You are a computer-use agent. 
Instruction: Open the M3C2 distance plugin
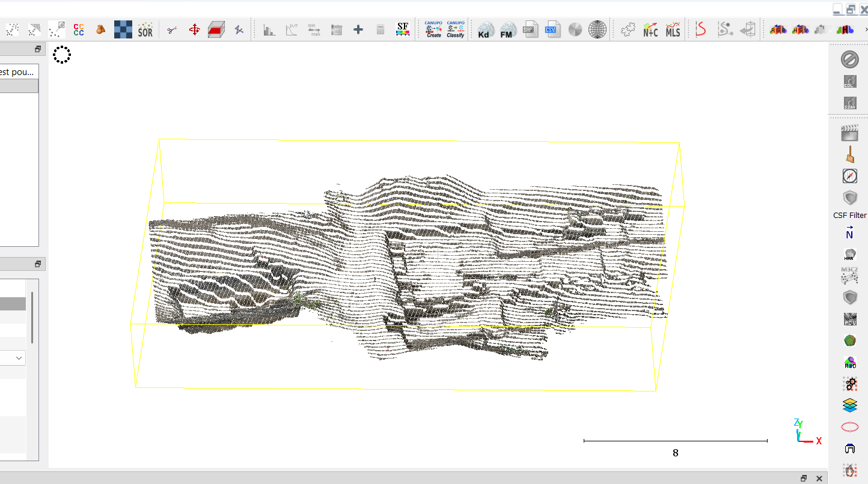pyautogui.click(x=849, y=274)
